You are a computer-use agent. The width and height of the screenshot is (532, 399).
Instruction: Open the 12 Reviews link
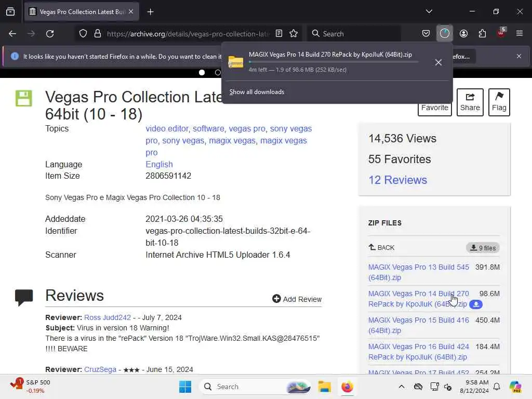[397, 180]
